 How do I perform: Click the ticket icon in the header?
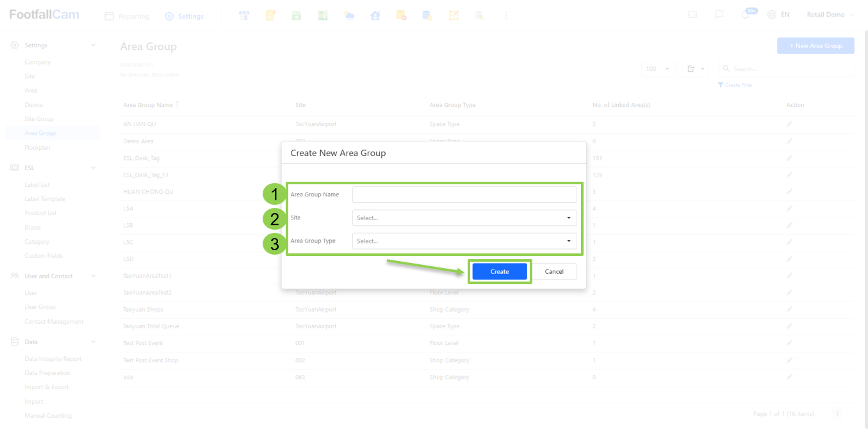click(x=692, y=15)
